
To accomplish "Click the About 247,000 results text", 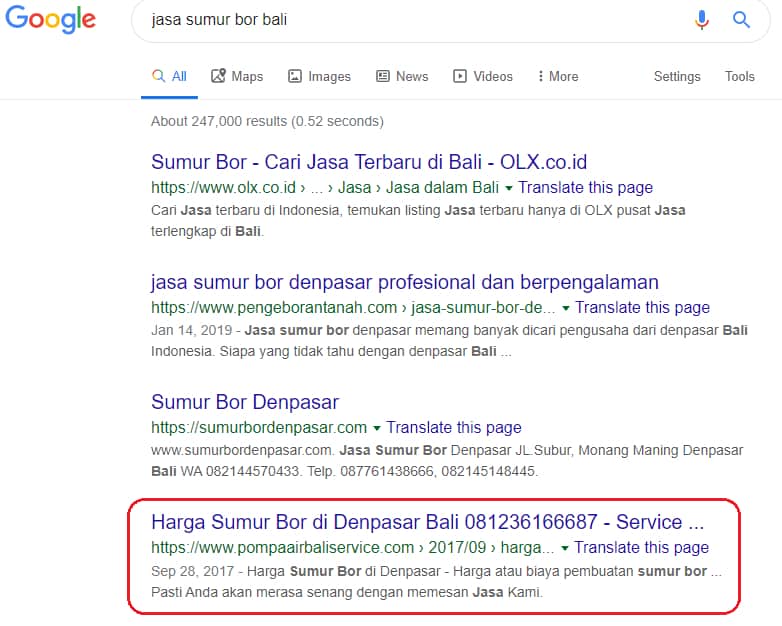I will (x=267, y=121).
